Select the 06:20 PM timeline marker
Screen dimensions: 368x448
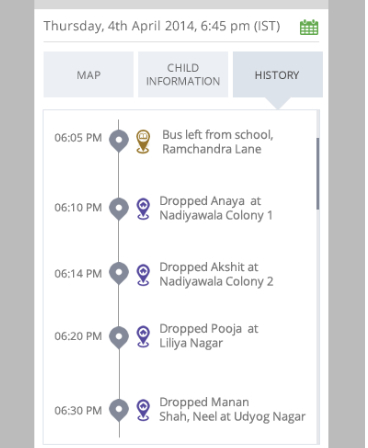click(119, 337)
